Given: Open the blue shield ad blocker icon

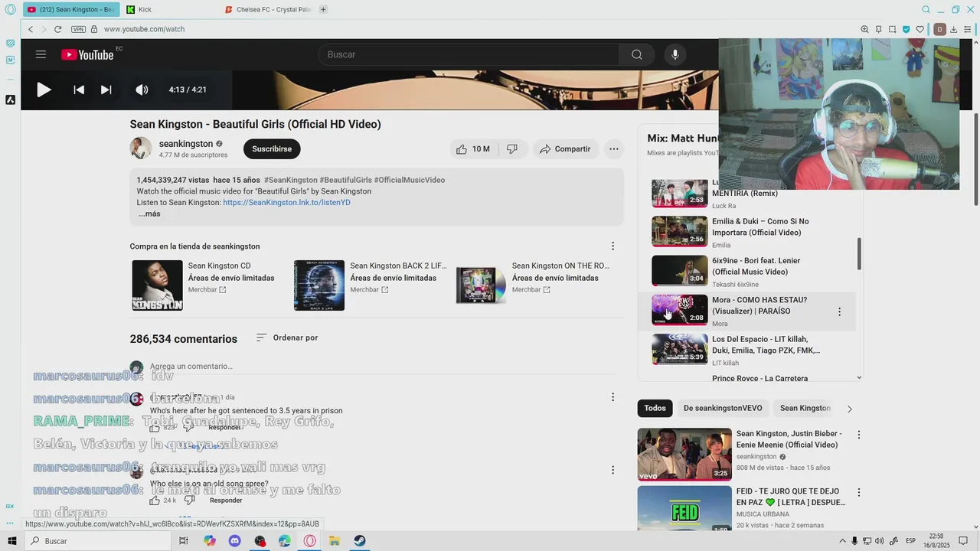Looking at the screenshot, I should pyautogui.click(x=906, y=29).
